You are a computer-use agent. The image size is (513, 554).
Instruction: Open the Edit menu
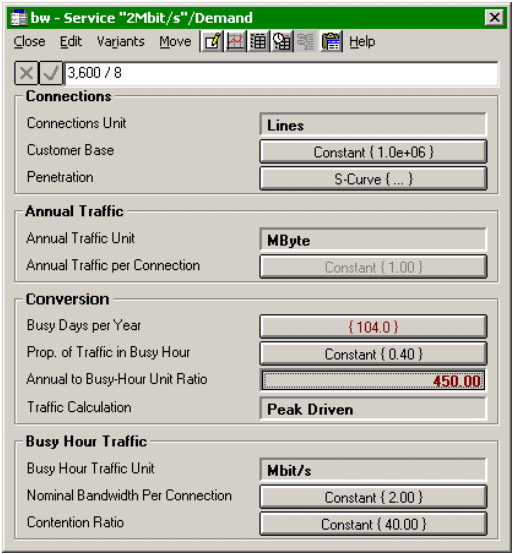(x=71, y=42)
